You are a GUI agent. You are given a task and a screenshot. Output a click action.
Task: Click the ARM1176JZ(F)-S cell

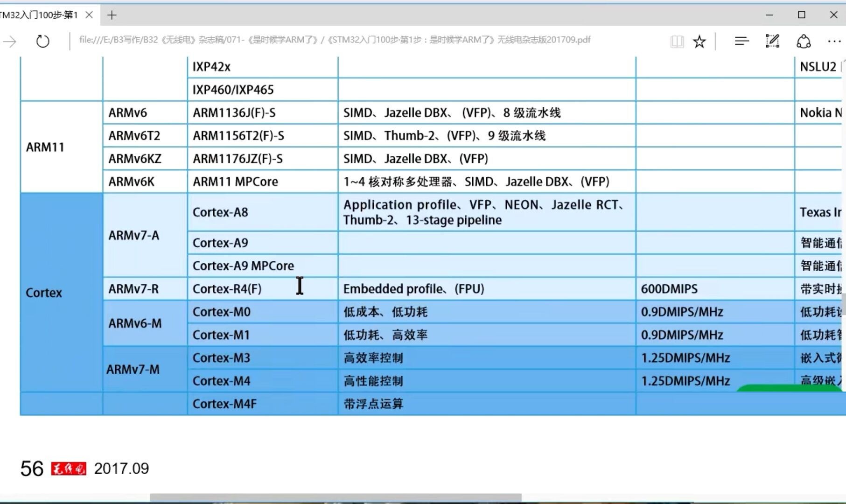(x=263, y=159)
